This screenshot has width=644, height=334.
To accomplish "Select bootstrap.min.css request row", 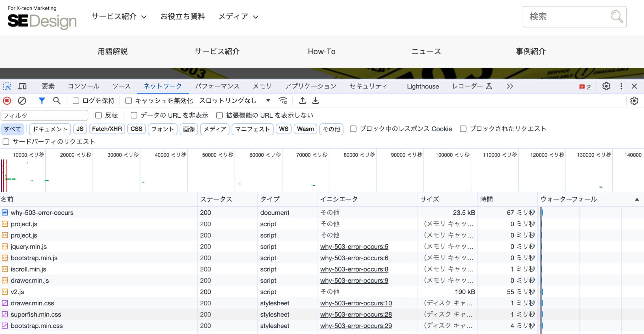I will 322,326.
